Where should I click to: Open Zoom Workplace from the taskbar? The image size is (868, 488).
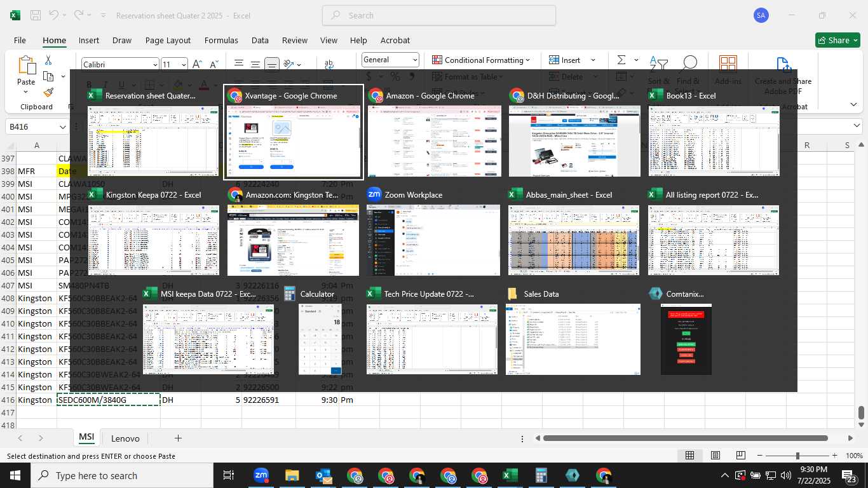[261, 475]
